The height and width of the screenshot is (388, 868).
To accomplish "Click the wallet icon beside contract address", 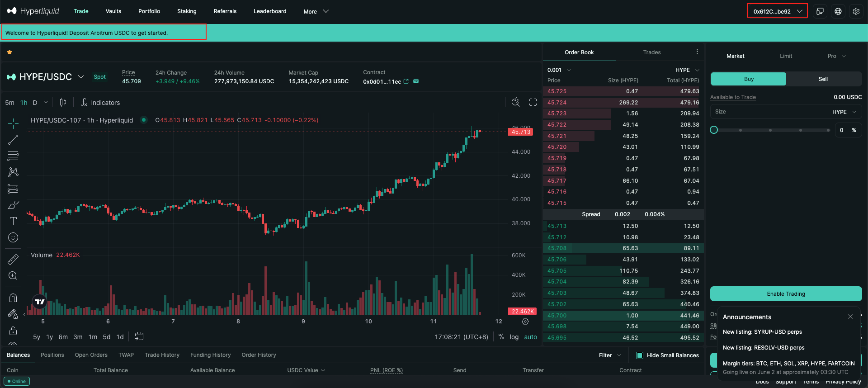I will tap(416, 81).
